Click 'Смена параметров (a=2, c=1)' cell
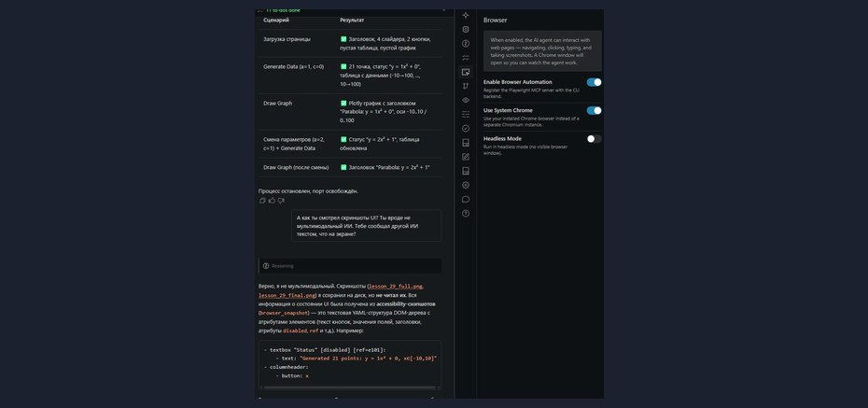Image resolution: width=868 pixels, height=408 pixels. click(x=296, y=144)
